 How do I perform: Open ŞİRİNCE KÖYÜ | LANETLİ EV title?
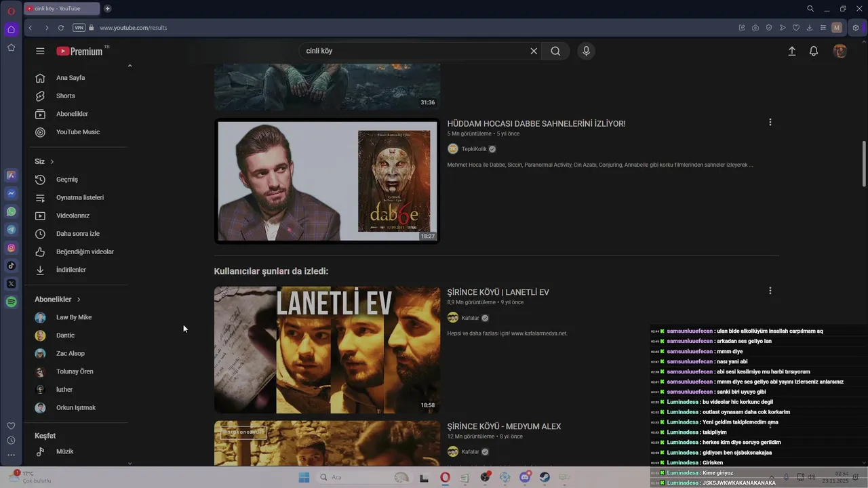498,292
